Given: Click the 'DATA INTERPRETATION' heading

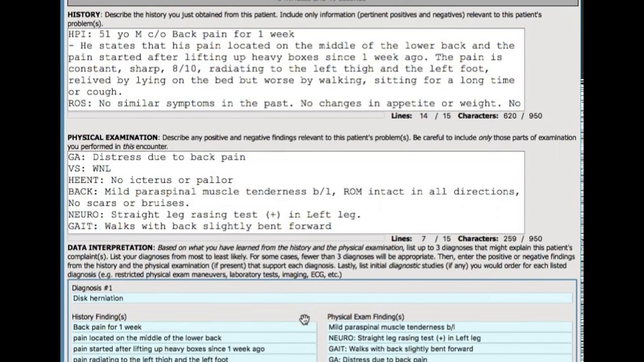Looking at the screenshot, I should [111, 247].
